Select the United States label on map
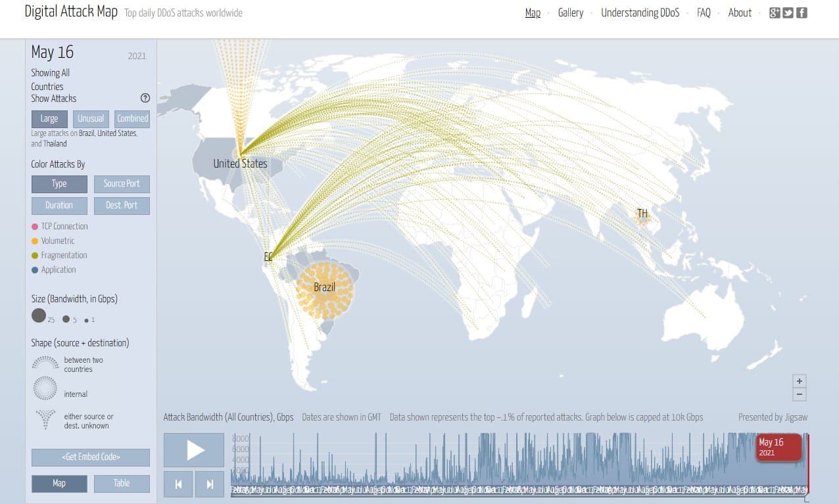839x504 pixels. pos(240,164)
